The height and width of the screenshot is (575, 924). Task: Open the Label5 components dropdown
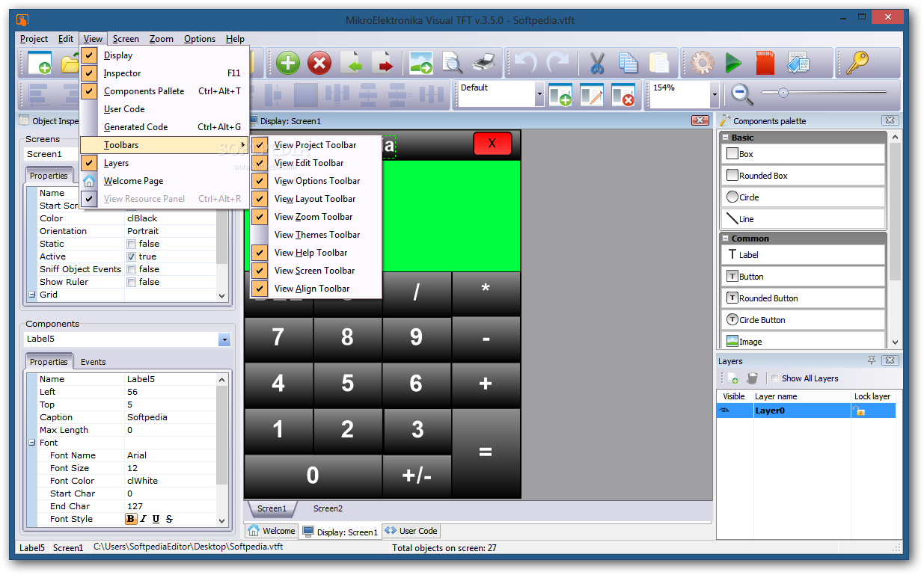[224, 339]
